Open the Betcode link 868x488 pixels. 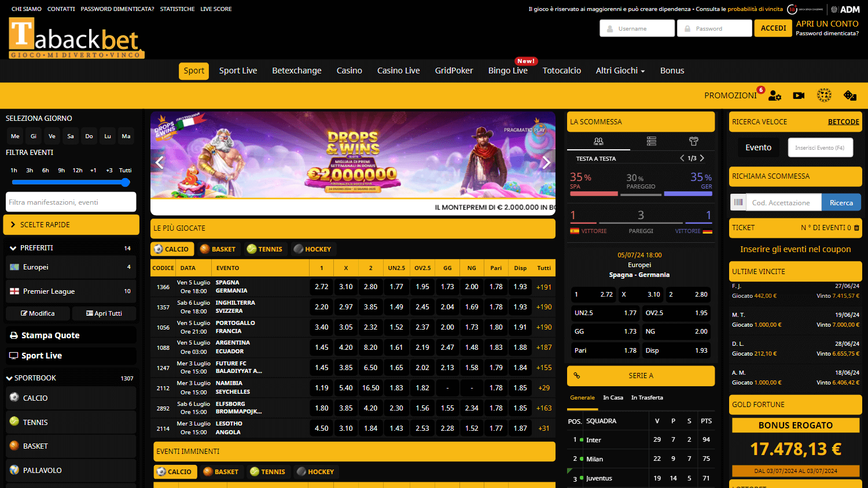843,122
